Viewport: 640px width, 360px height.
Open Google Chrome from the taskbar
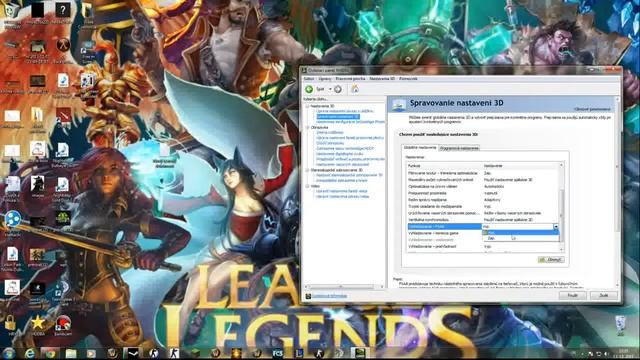[50, 353]
